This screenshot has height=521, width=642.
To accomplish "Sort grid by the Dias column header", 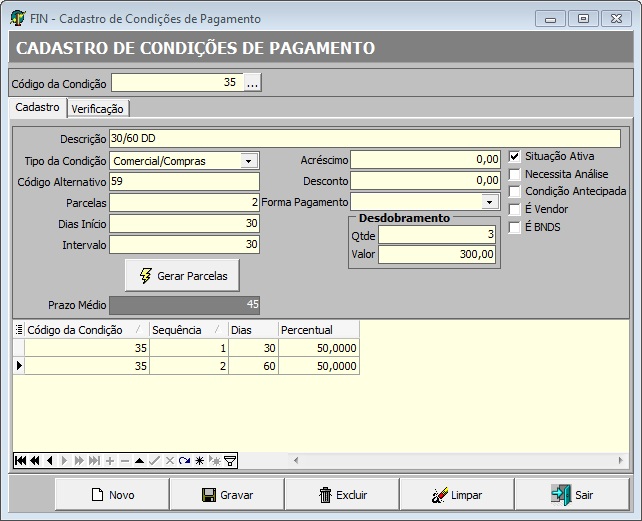I will click(x=252, y=329).
